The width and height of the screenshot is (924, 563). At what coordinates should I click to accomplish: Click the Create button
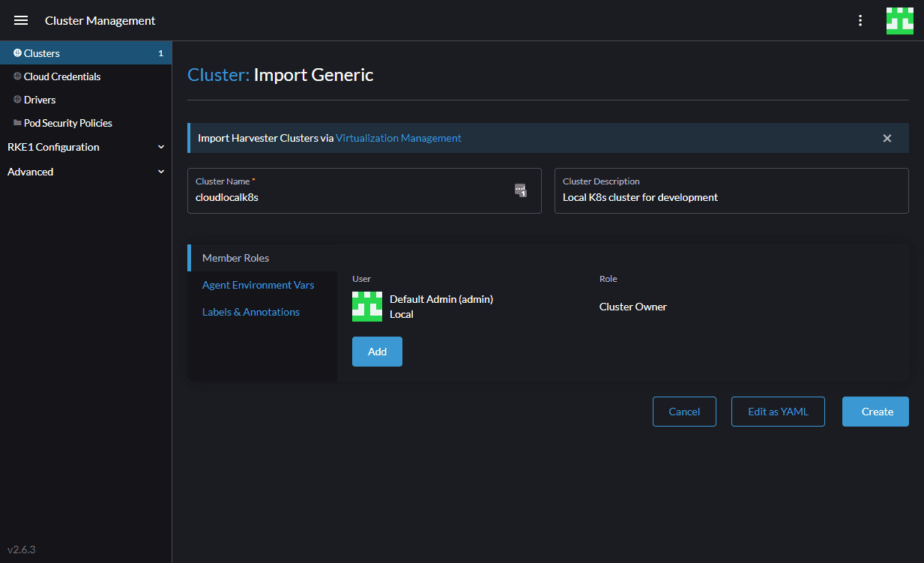pos(875,411)
